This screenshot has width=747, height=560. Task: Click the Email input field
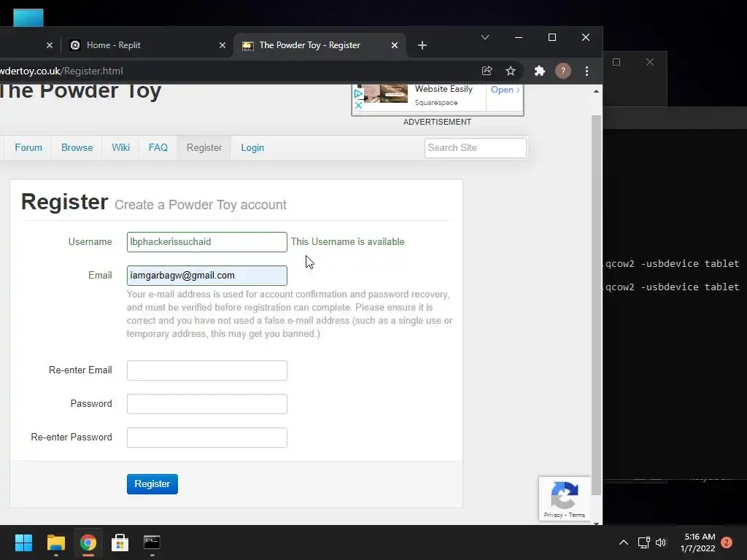206,276
